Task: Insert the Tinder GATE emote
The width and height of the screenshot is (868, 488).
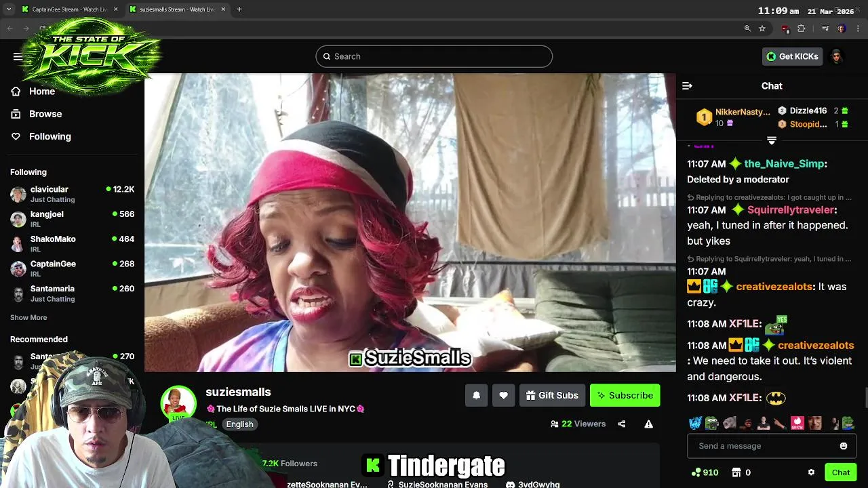Action: [x=797, y=424]
